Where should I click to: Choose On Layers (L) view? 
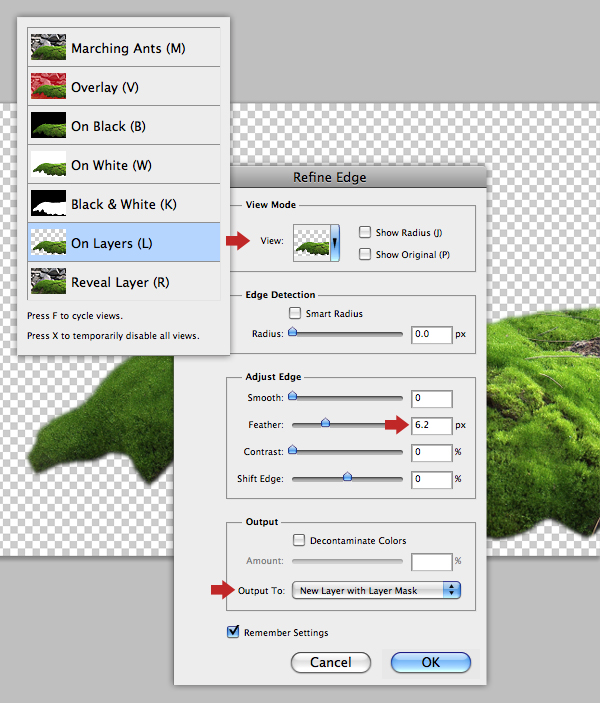point(124,243)
